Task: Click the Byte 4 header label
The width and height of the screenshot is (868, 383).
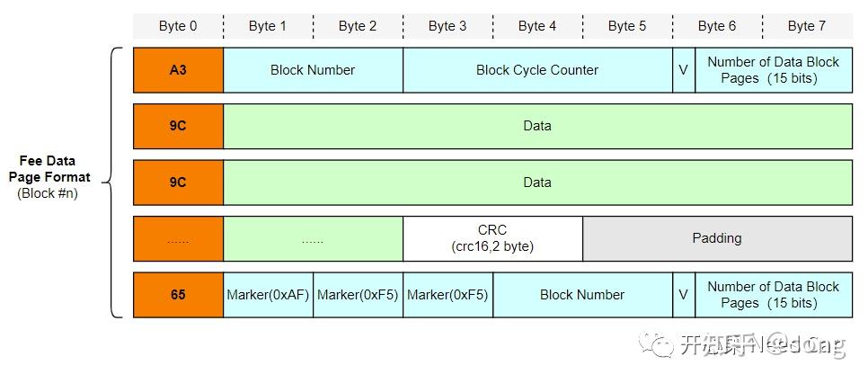Action: click(537, 26)
